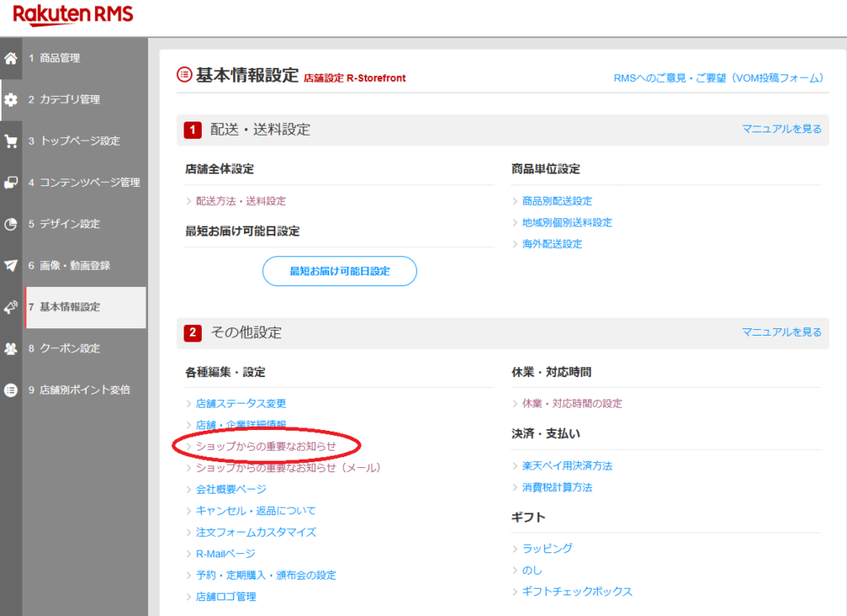
Task: Click the Rakuten RMS logo
Action: 73,16
